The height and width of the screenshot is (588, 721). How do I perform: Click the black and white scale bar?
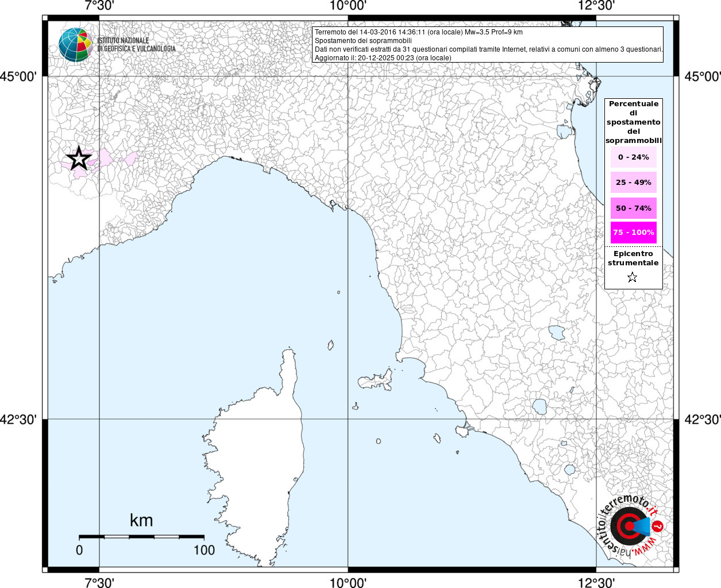(141, 537)
